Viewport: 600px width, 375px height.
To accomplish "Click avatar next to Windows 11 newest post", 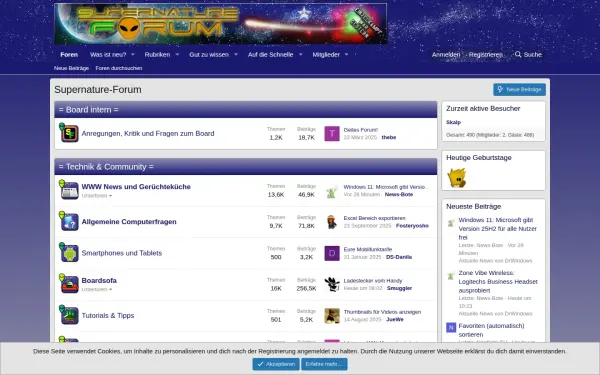I will tap(451, 222).
